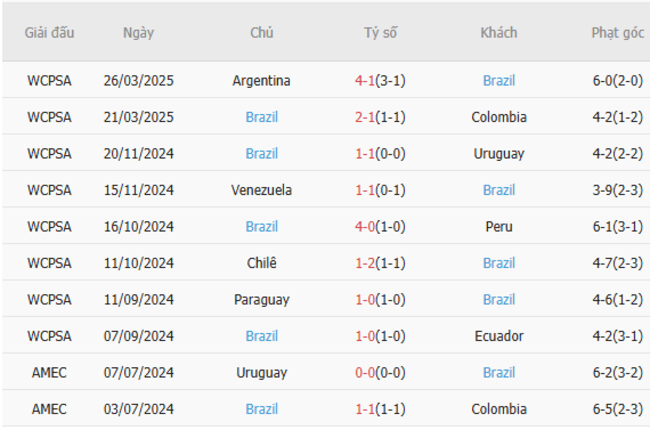Open the 0-0 score of Uruguay match
This screenshot has height=430, width=650.
365,373
